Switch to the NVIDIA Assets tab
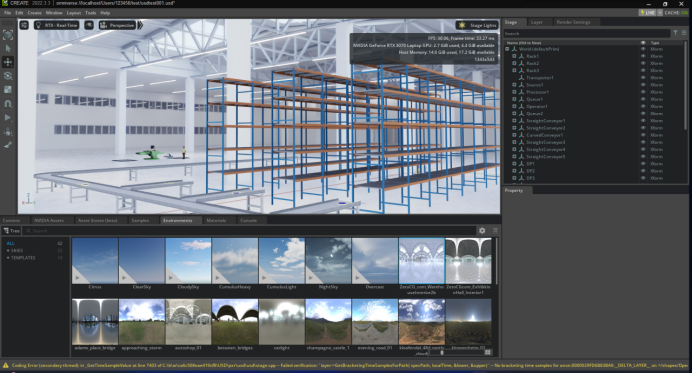Viewport: 693px width, 374px height. [x=49, y=220]
